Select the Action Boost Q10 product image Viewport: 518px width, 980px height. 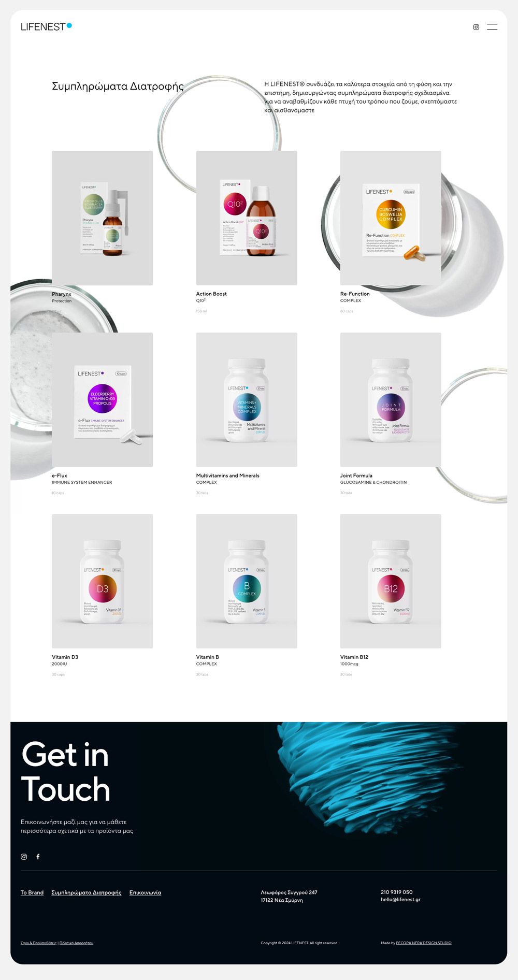tap(247, 218)
